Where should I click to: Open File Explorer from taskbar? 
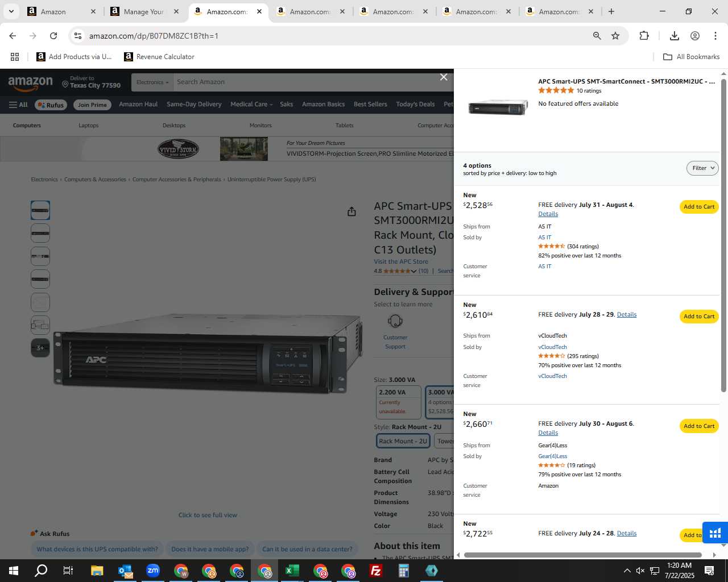point(97,571)
